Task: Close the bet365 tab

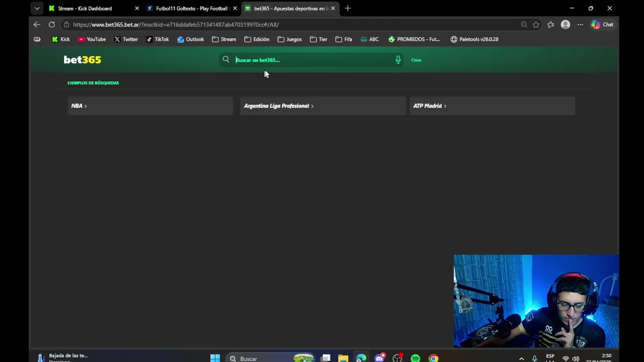Action: coord(333,8)
